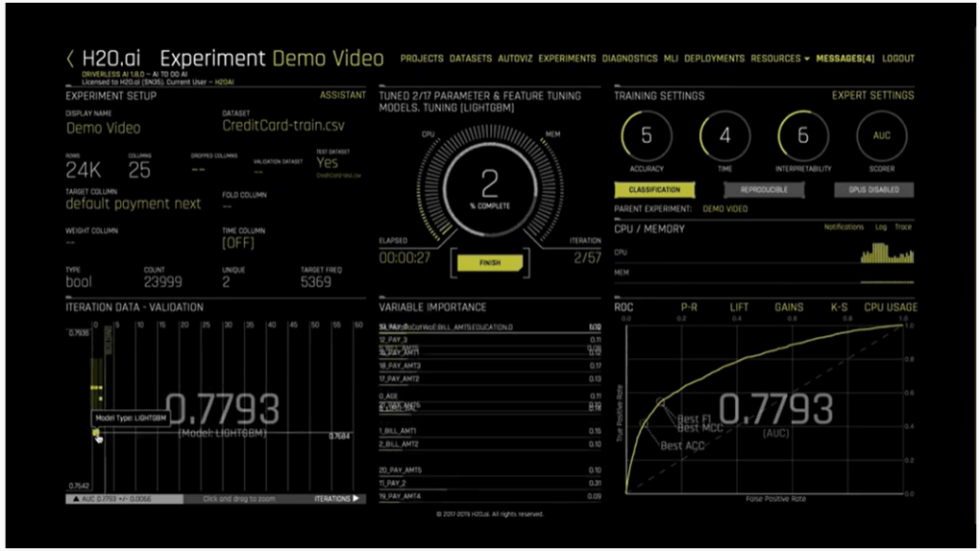This screenshot has height=551, width=980.
Task: Click the yellow FINISH button
Action: (x=490, y=263)
